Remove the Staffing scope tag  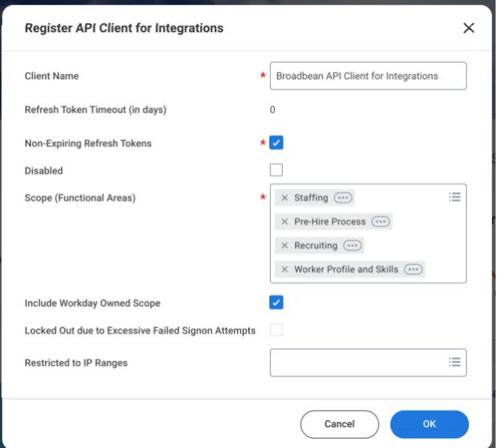coord(284,197)
